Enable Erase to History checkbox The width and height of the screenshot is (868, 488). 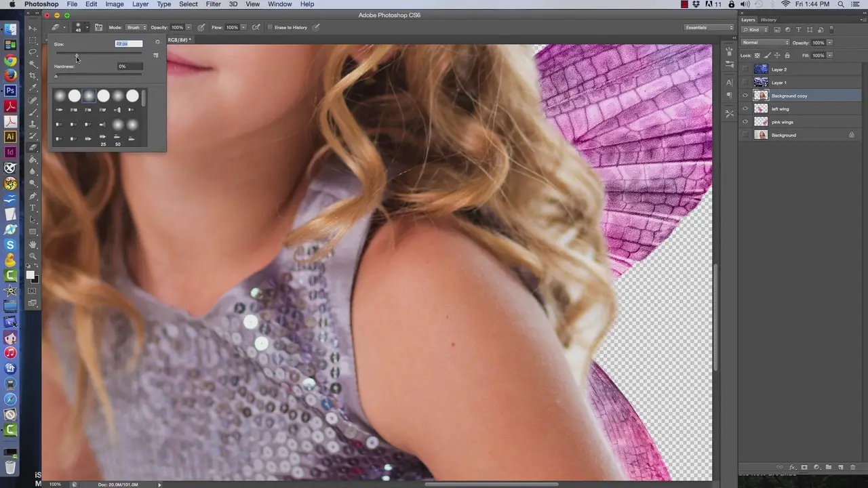point(270,28)
